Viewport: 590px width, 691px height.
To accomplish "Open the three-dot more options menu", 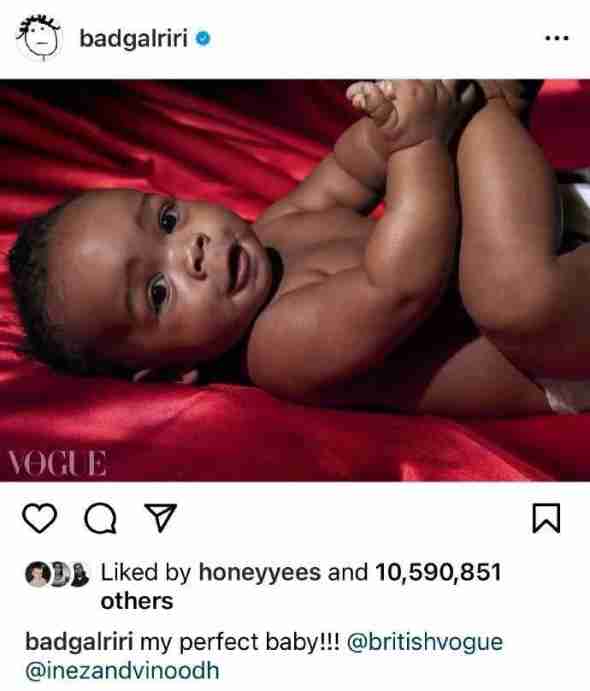I will 557,38.
